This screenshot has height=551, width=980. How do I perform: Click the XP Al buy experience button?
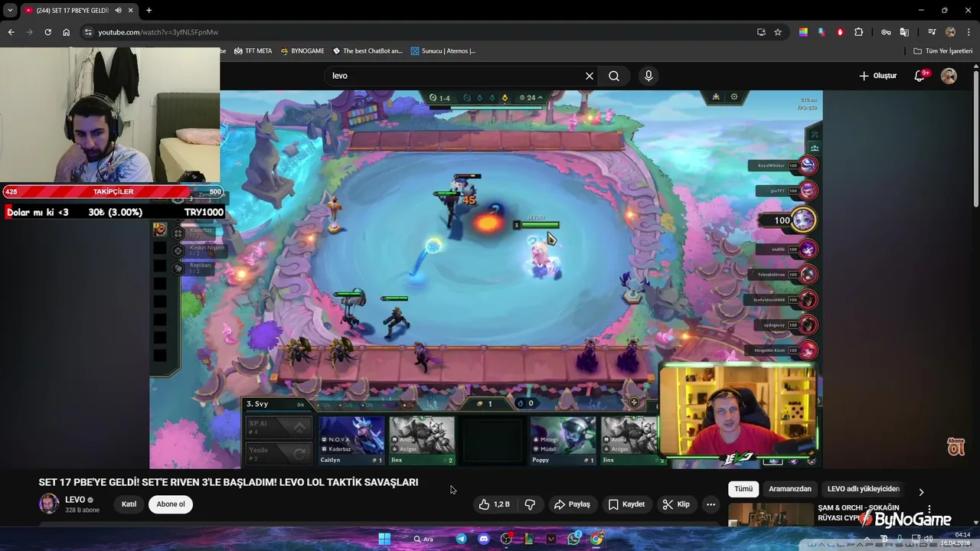tap(278, 427)
